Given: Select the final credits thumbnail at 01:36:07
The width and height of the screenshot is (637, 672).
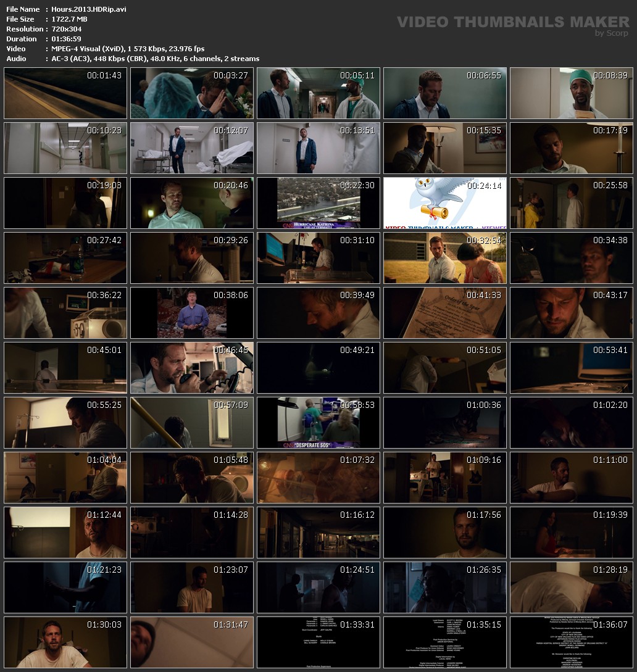Looking at the screenshot, I should (571, 642).
